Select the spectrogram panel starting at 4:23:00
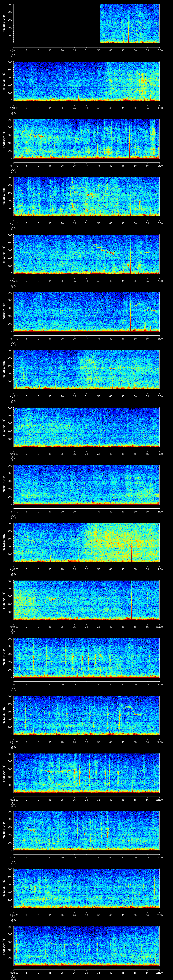Image resolution: width=173 pixels, height=980 pixels. click(86, 831)
